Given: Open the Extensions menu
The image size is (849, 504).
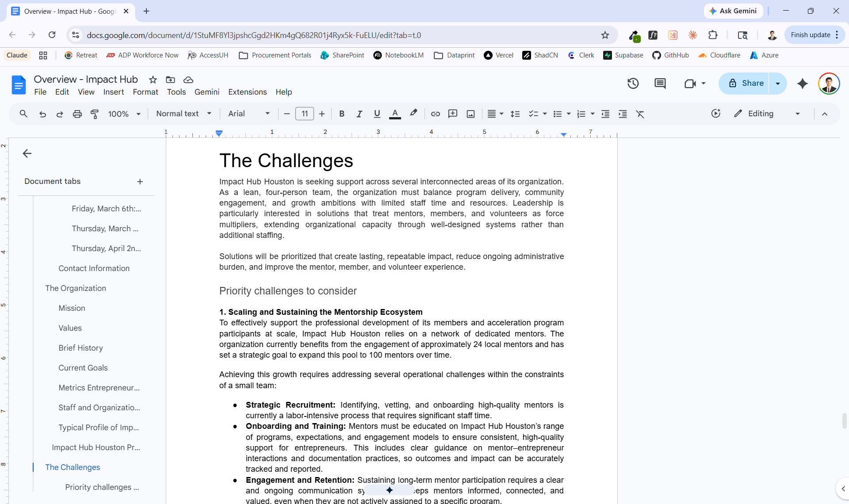Looking at the screenshot, I should tap(247, 92).
